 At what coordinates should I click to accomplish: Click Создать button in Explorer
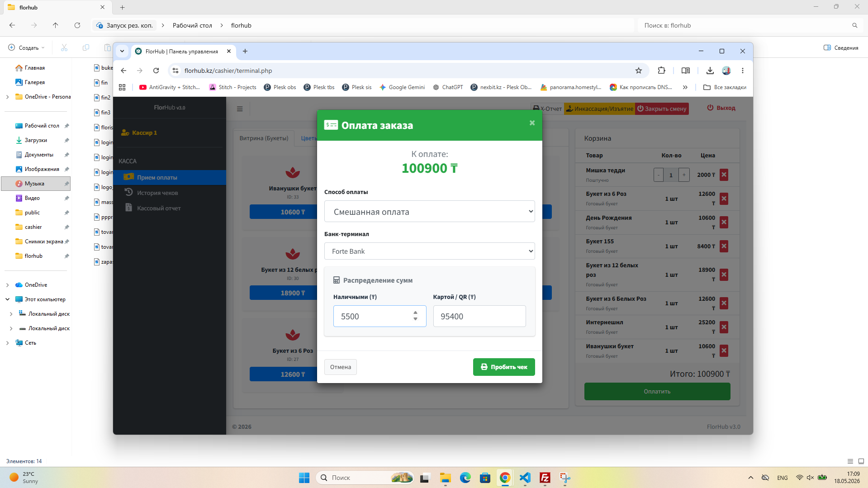click(26, 47)
